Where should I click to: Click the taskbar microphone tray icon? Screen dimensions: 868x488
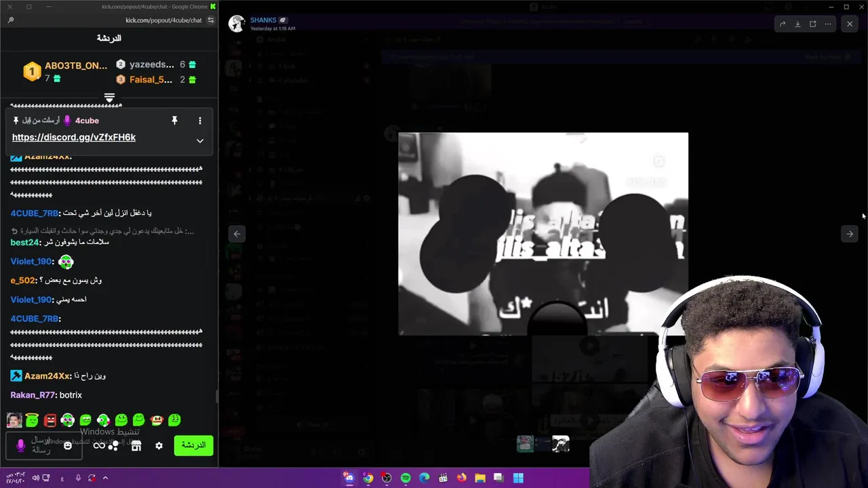pos(78,478)
